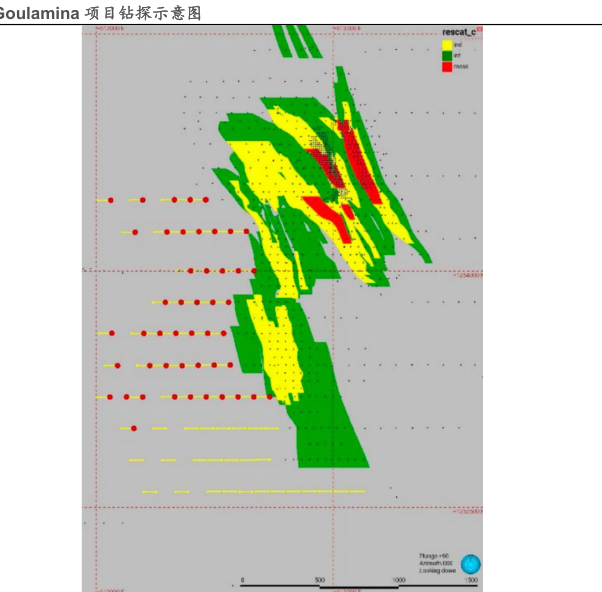
Task: Click the 'ind' legend label
Action: click(x=458, y=45)
